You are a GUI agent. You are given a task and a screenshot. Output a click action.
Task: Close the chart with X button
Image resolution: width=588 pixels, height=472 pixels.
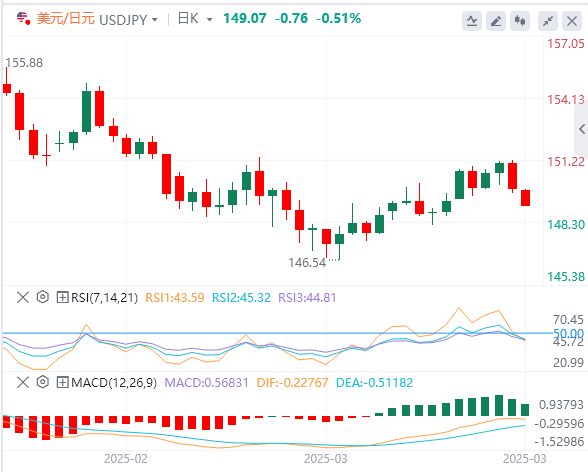(572, 21)
